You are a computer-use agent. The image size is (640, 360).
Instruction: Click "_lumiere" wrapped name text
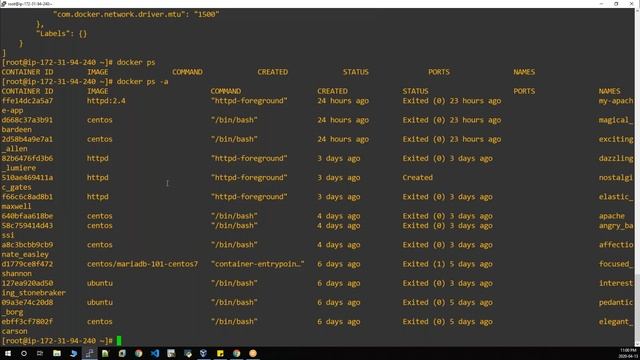pos(19,168)
